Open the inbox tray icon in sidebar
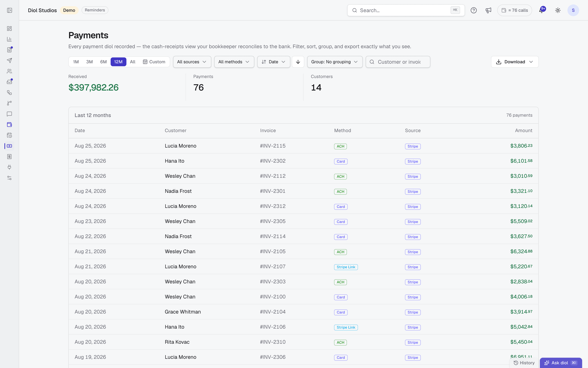This screenshot has width=588, height=368. (x=10, y=82)
